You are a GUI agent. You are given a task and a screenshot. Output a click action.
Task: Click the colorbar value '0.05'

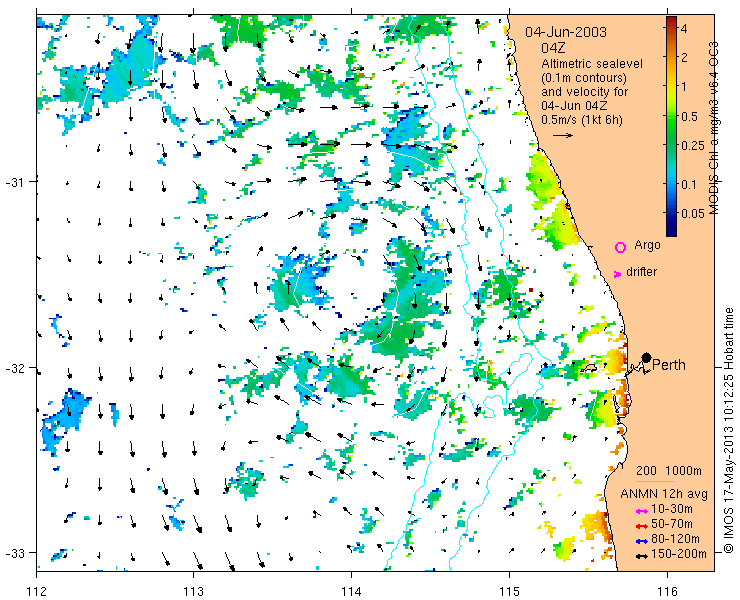tap(692, 213)
